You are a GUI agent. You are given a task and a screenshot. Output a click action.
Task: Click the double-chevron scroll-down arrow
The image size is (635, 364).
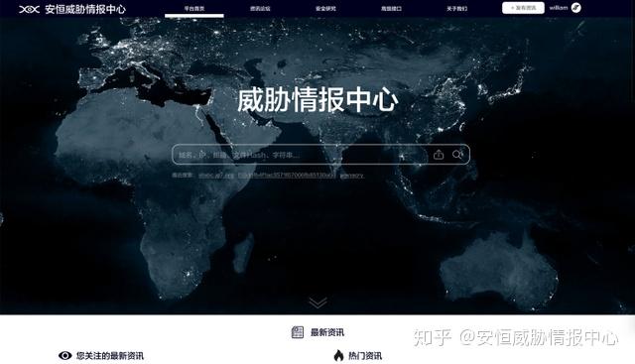[317, 303]
